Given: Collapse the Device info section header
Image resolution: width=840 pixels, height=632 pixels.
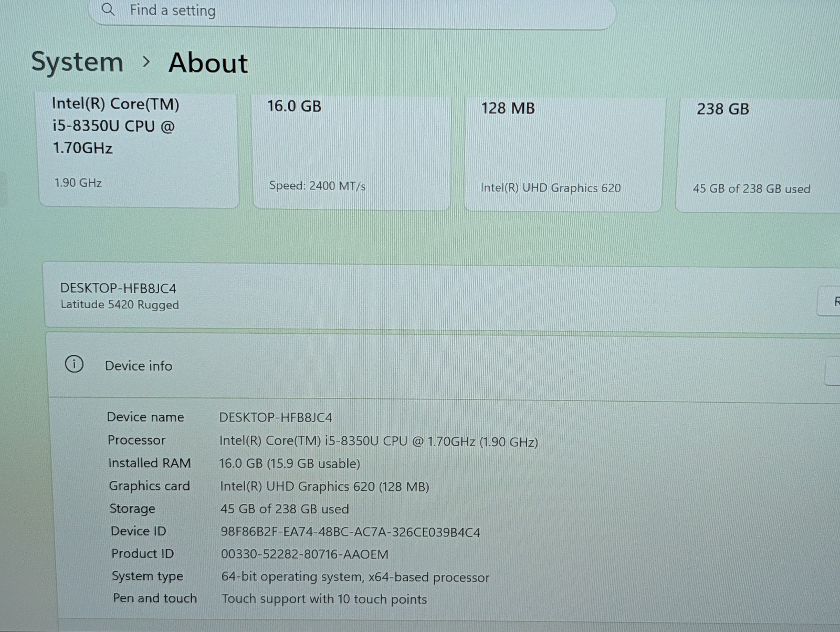Looking at the screenshot, I should point(444,366).
